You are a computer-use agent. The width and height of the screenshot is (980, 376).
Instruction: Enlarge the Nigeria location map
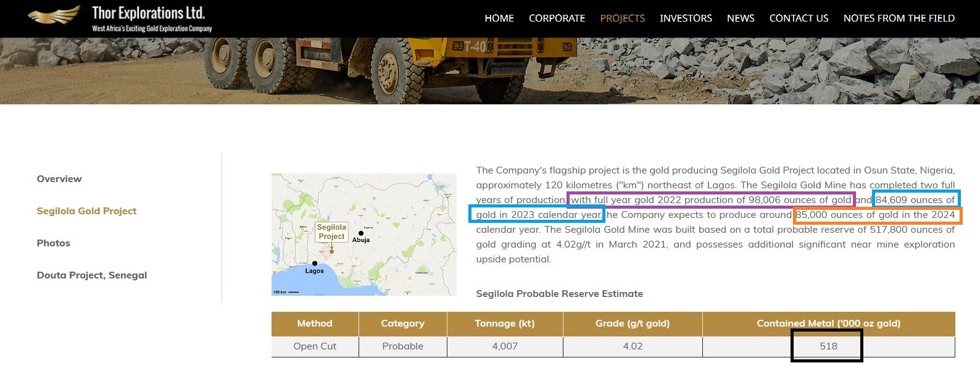point(364,235)
